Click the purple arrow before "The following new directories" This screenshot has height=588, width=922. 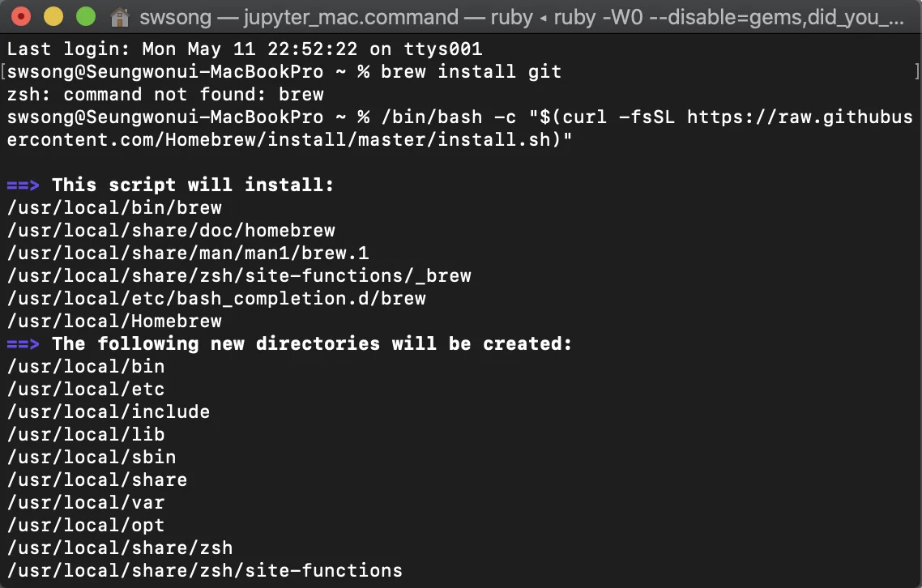[x=23, y=344]
